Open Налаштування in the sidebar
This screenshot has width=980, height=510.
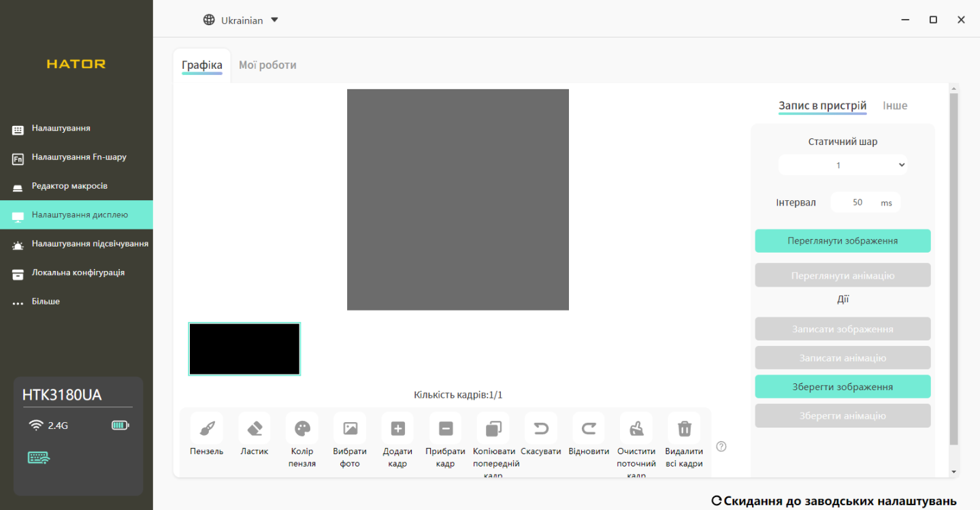tap(76, 128)
